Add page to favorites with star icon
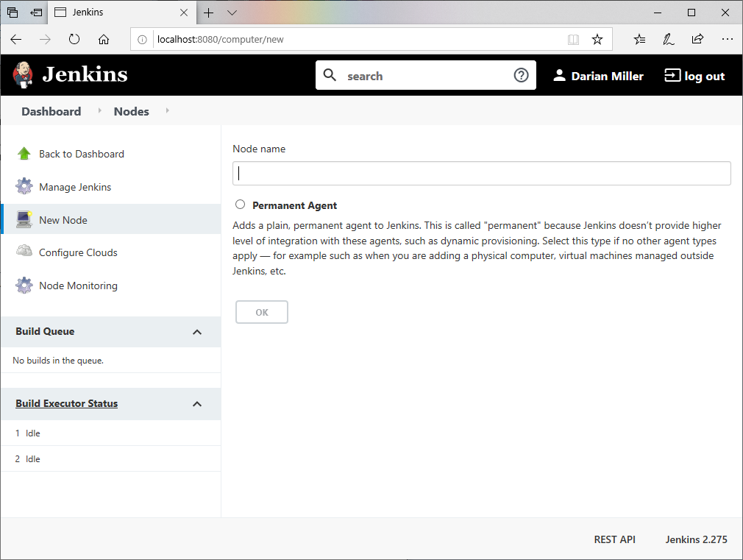Image resolution: width=743 pixels, height=560 pixels. point(597,40)
